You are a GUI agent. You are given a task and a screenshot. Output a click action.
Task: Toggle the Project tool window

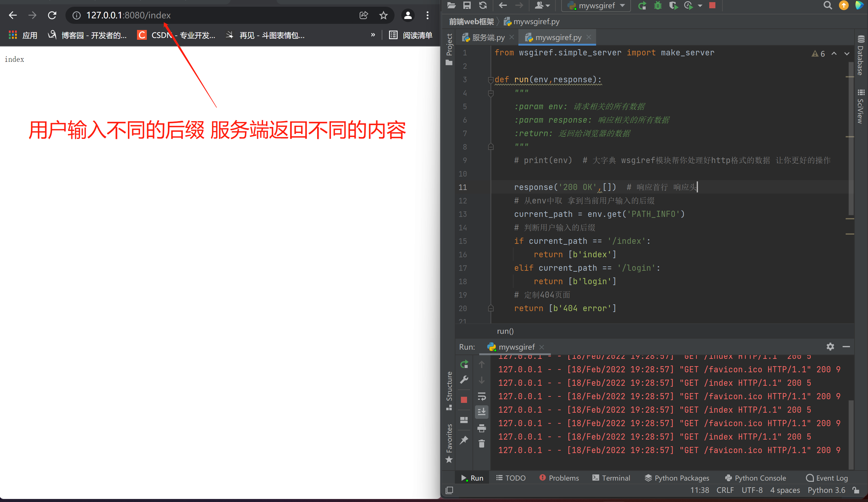coord(449,49)
